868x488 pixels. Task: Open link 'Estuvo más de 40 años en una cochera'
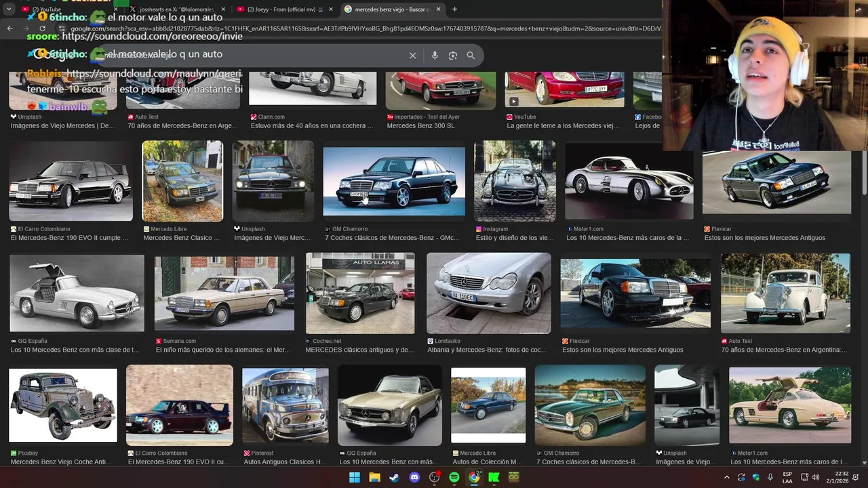(312, 125)
